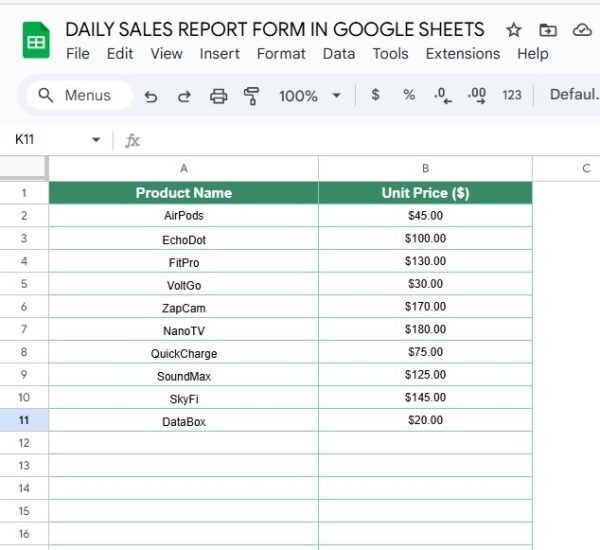Open the Extensions menu
600x550 pixels.
463,54
